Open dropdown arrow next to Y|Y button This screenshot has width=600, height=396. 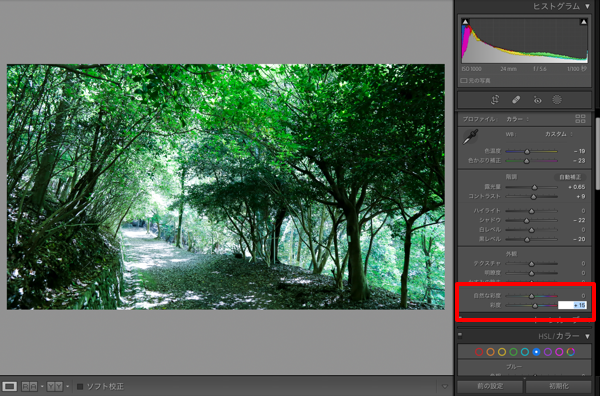click(68, 386)
